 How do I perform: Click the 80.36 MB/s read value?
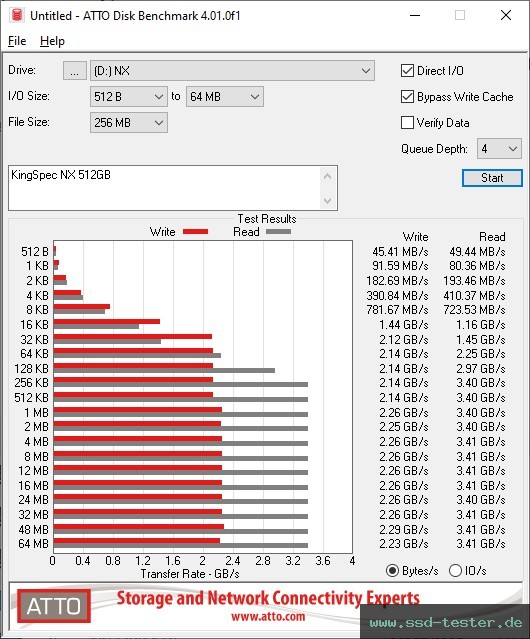point(477,266)
